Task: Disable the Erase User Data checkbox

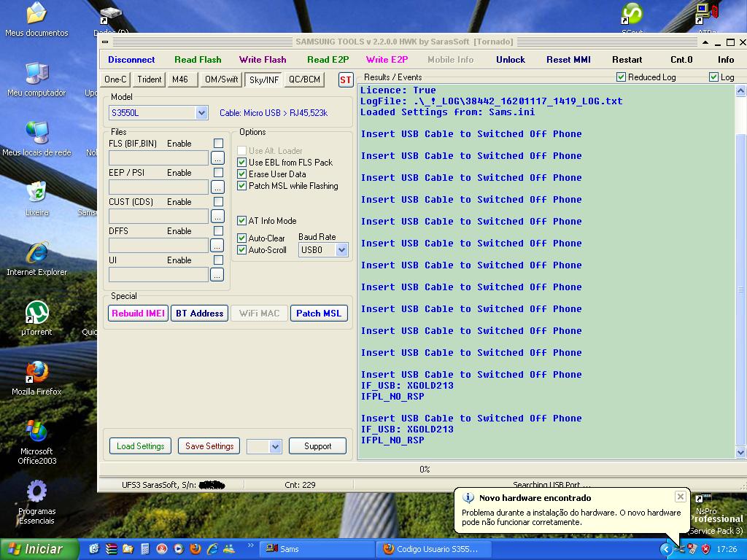Action: pyautogui.click(x=242, y=174)
